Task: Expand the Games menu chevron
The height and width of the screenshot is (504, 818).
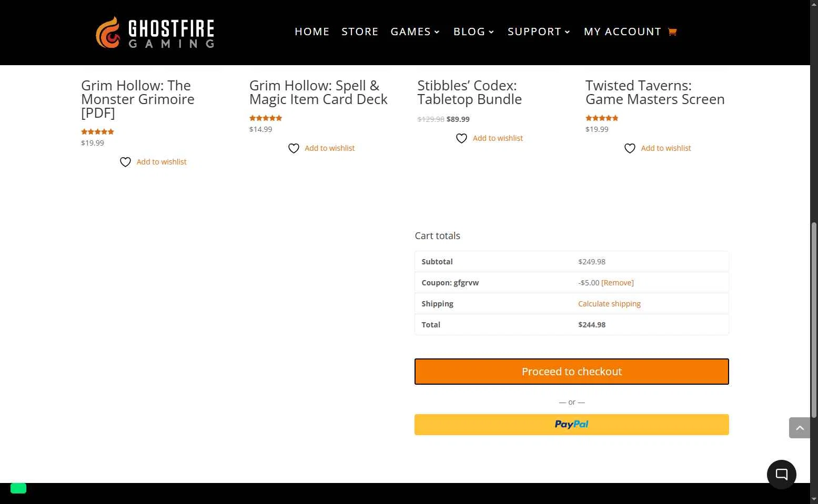Action: (x=437, y=32)
